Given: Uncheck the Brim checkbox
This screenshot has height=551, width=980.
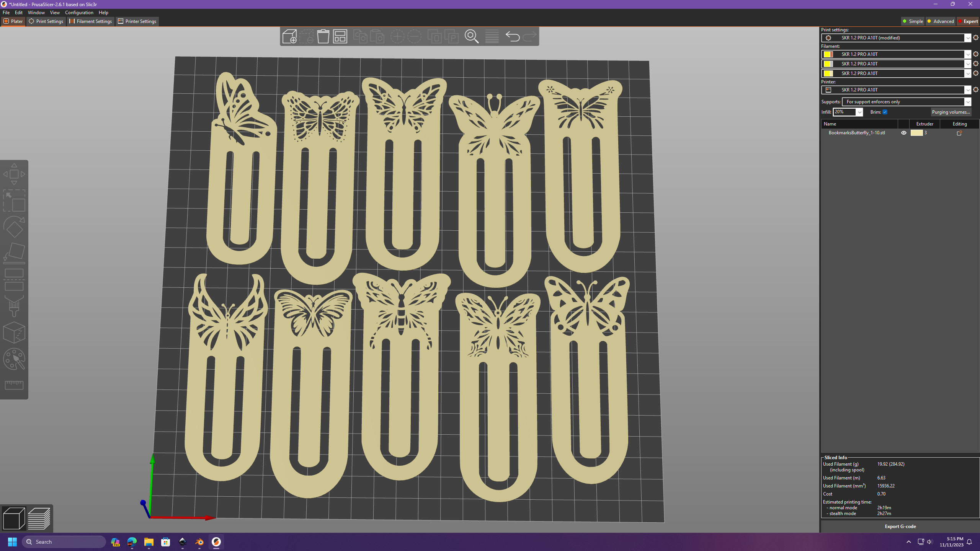Looking at the screenshot, I should (x=885, y=112).
